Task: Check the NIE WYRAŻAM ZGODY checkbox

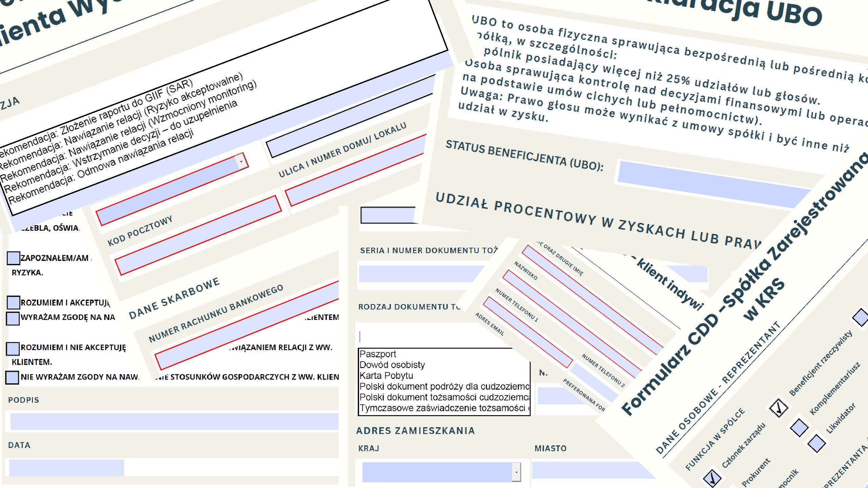Action: pos(12,378)
